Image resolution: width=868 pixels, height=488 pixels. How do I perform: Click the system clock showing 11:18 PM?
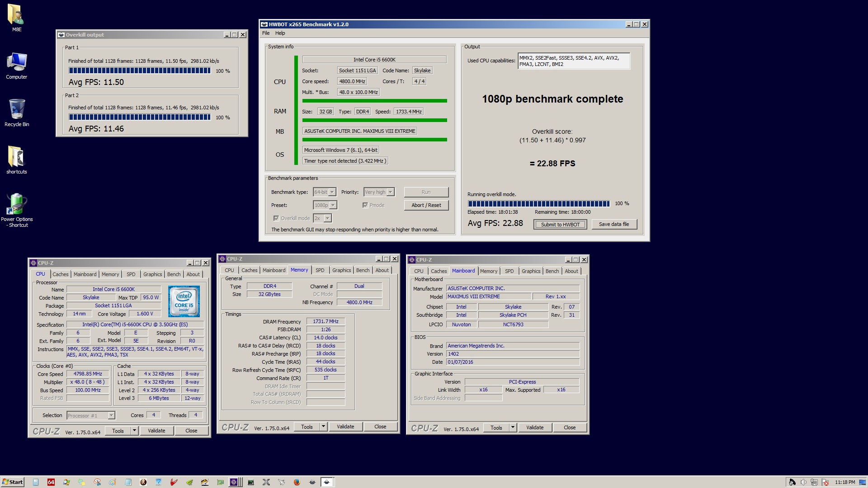coord(845,482)
